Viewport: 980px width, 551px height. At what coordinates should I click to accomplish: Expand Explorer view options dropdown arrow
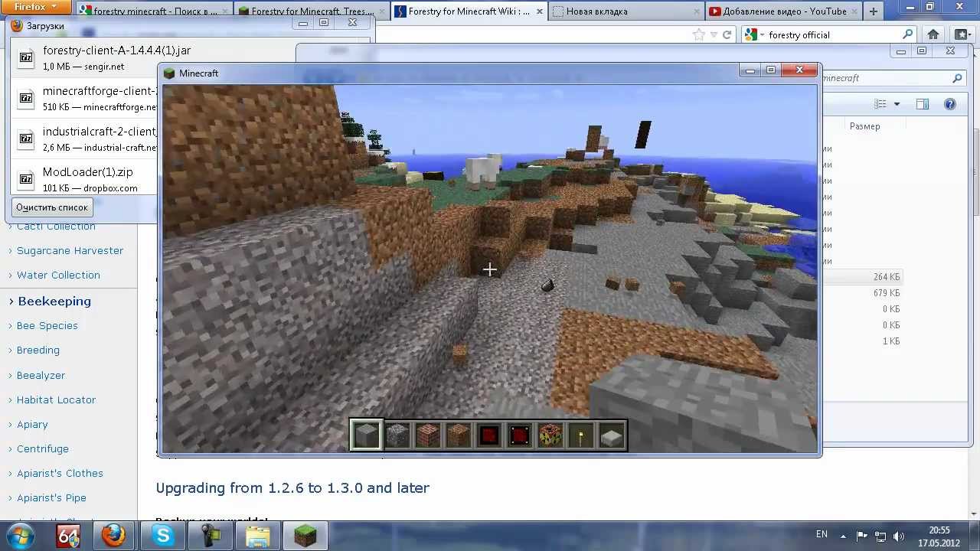coord(897,104)
